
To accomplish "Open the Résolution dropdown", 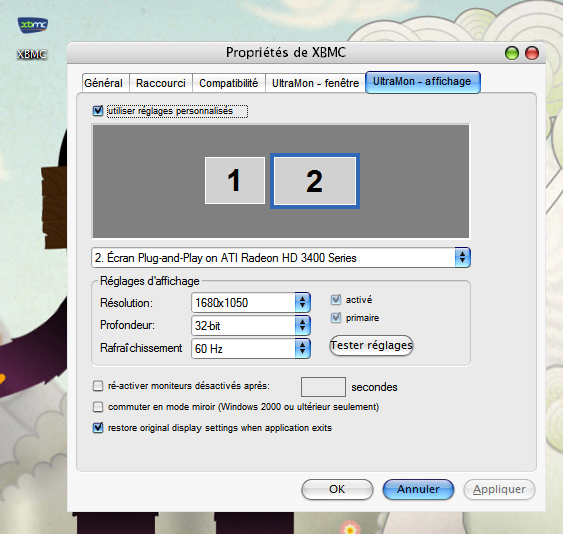I will (251, 302).
